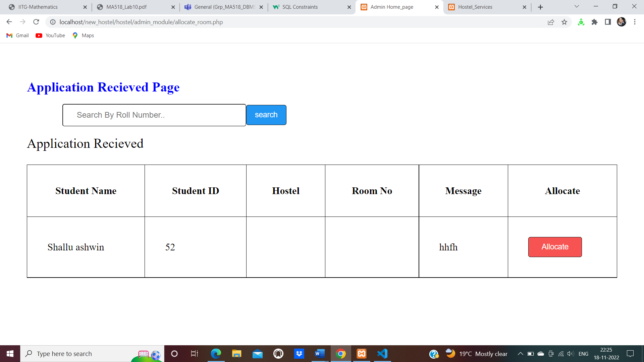Open the volume speaker icon in the tray
The width and height of the screenshot is (644, 362).
(570, 353)
